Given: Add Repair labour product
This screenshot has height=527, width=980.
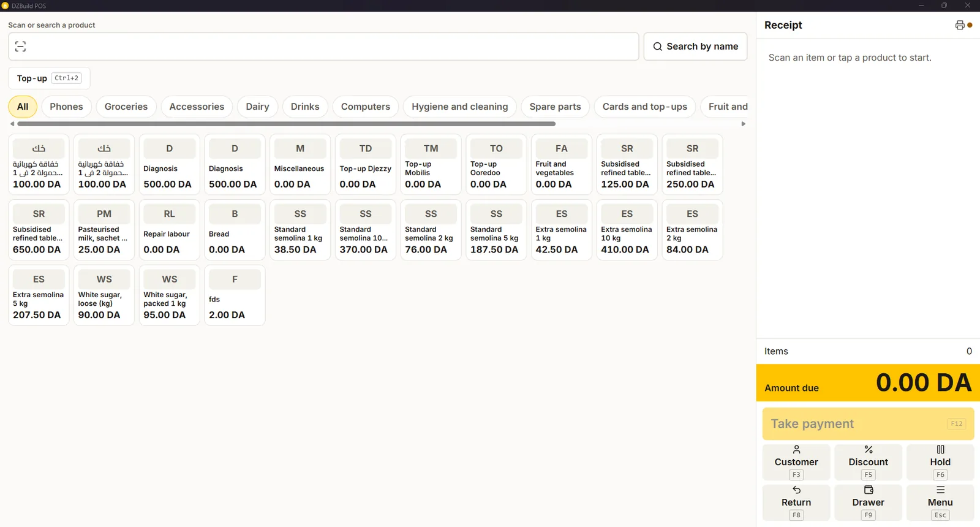Looking at the screenshot, I should click(x=170, y=230).
